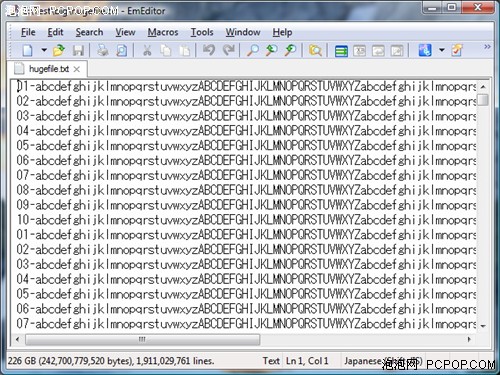Open Print Preview from the toolbar

coord(122,51)
